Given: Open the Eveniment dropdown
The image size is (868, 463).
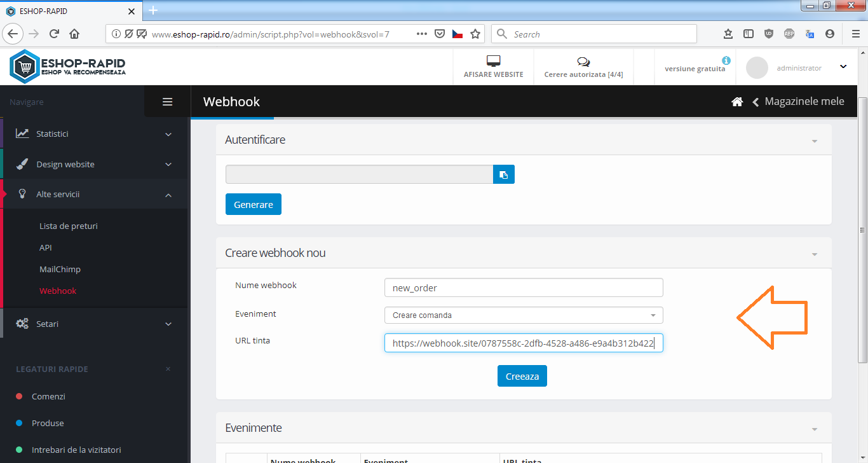Looking at the screenshot, I should click(523, 315).
